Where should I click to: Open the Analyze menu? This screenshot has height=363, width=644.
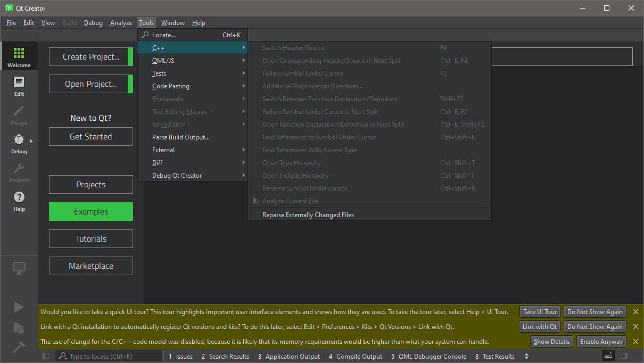(121, 23)
